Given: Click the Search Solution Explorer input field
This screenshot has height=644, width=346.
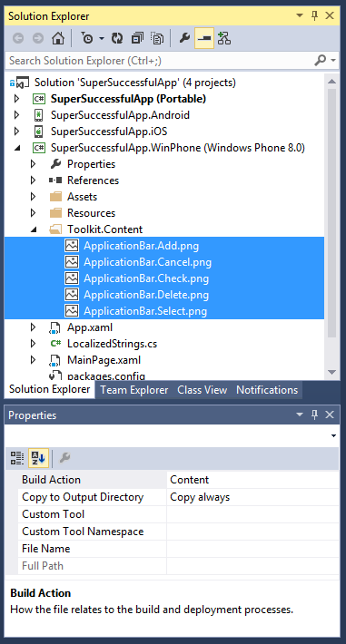Looking at the screenshot, I should pyautogui.click(x=160, y=61).
